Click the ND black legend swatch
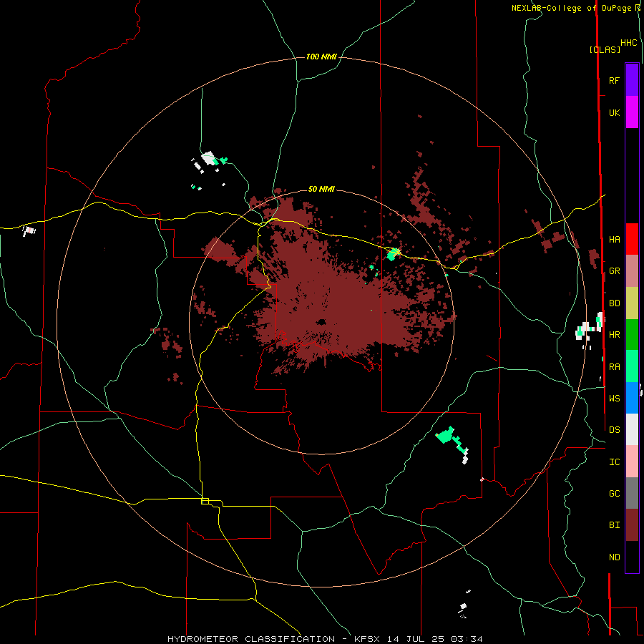The image size is (644, 644). point(632,557)
